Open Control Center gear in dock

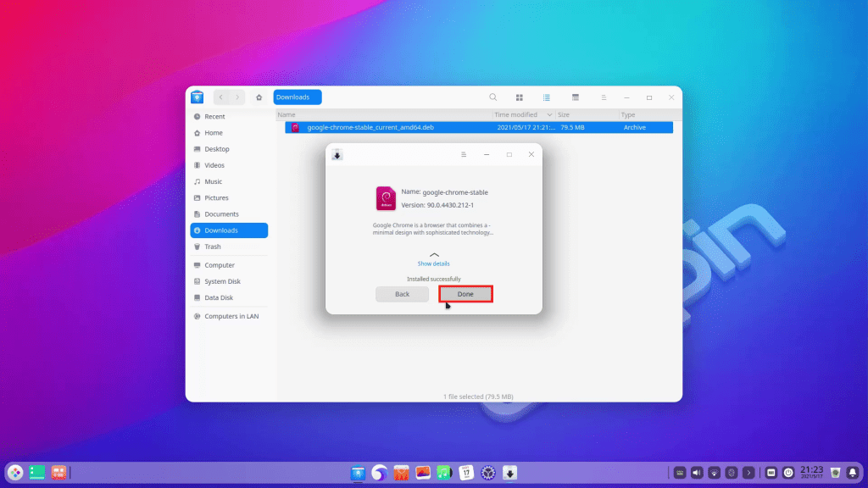[x=488, y=473]
